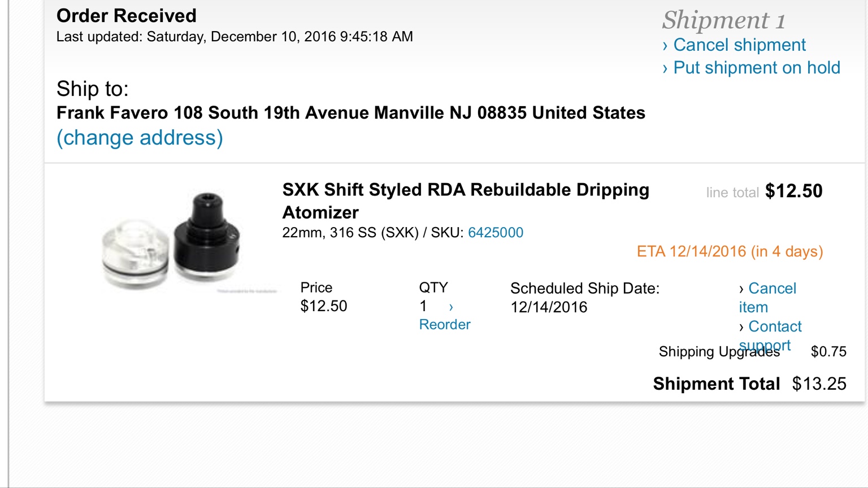868x488 pixels.
Task: Open SKU 6425000 link
Action: pyautogui.click(x=496, y=233)
